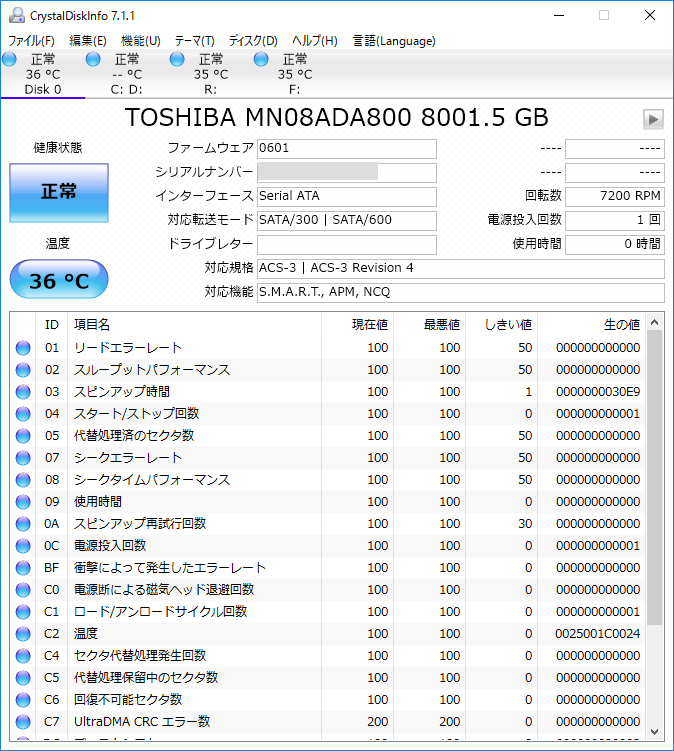Open the 編集(E) menu
The width and height of the screenshot is (674, 751).
tap(88, 41)
